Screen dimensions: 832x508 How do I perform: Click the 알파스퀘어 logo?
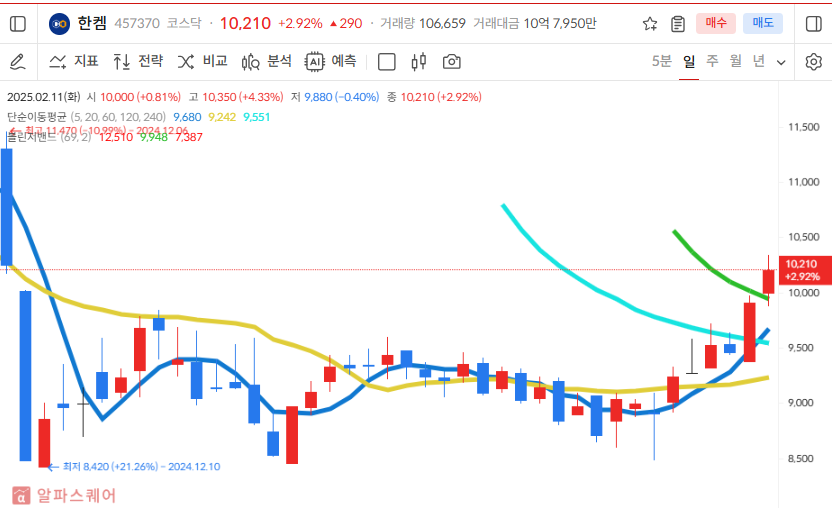point(64,495)
